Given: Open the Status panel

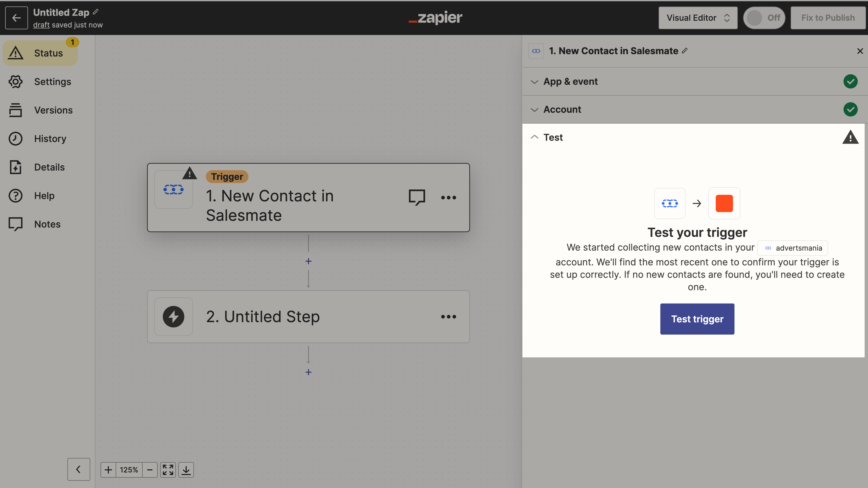Looking at the screenshot, I should 40,53.
